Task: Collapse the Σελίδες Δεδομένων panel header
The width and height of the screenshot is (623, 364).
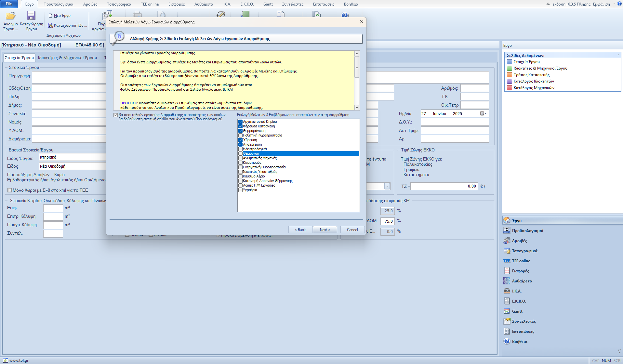Action: (618, 55)
